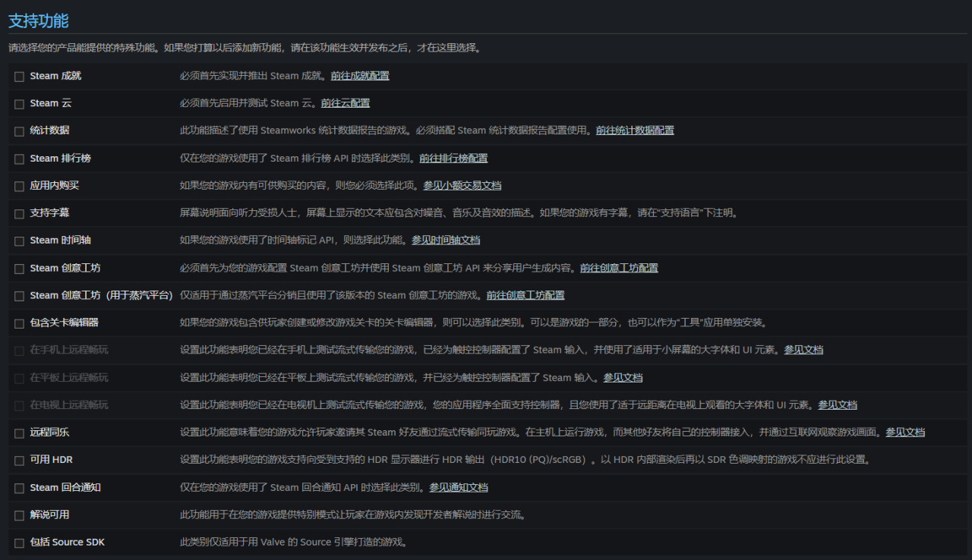Screen dimensions: 972x560
Task: Toggle the 远程同乐 checkbox
Action: [19, 433]
